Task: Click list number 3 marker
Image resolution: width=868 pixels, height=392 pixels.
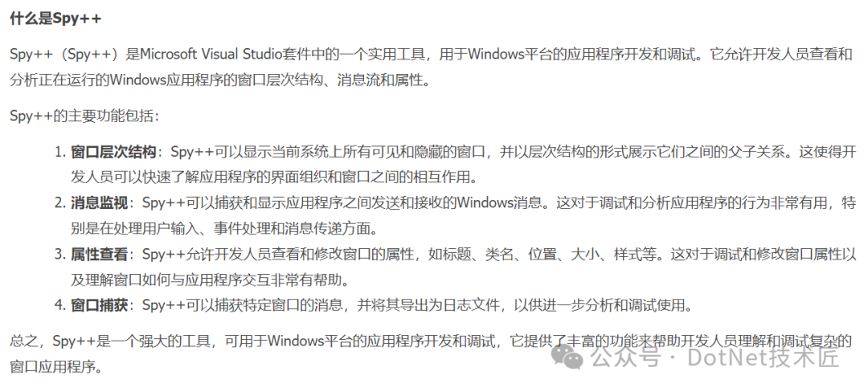Action: 60,255
